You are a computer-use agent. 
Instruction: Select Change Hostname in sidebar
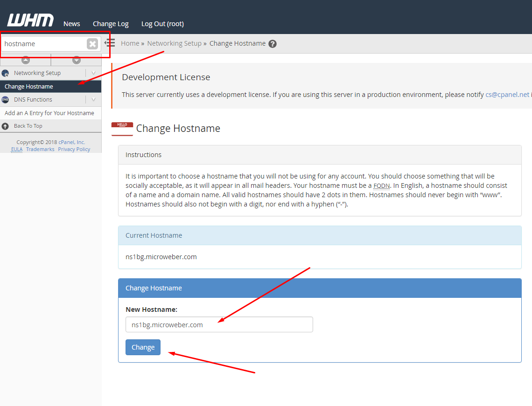coord(50,86)
